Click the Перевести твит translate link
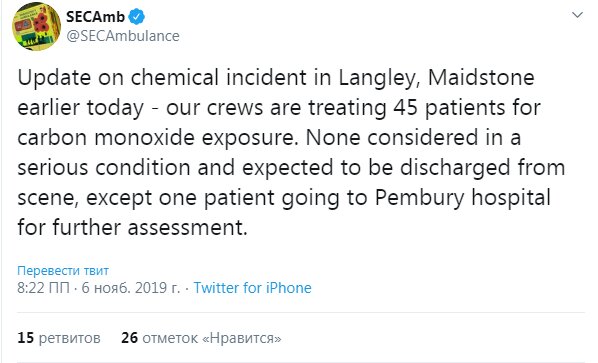This screenshot has height=363, width=598. [63, 271]
